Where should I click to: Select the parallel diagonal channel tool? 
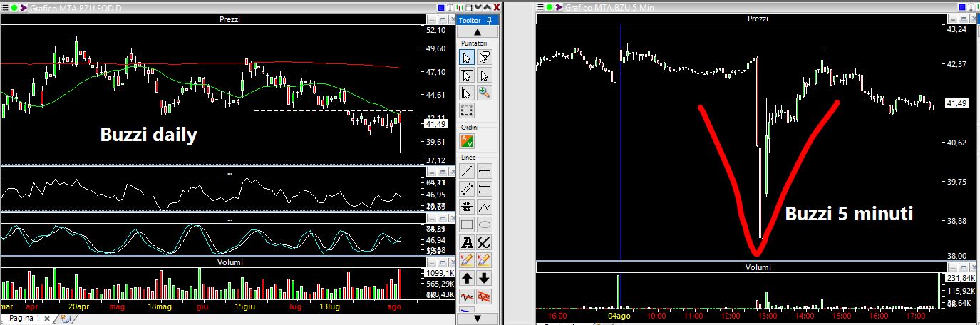click(467, 189)
